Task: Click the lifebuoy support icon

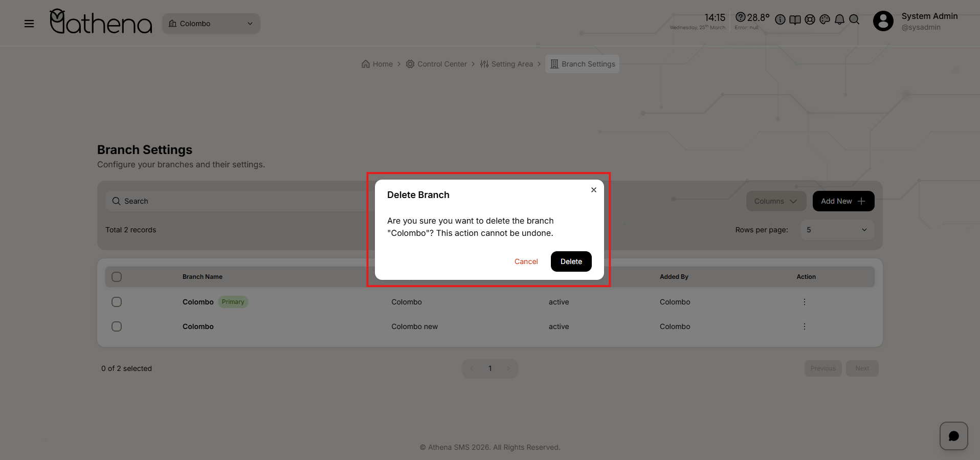Action: pyautogui.click(x=810, y=19)
